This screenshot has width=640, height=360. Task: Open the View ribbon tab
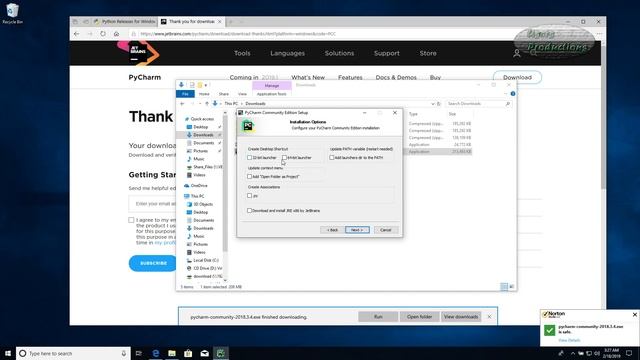pos(242,94)
